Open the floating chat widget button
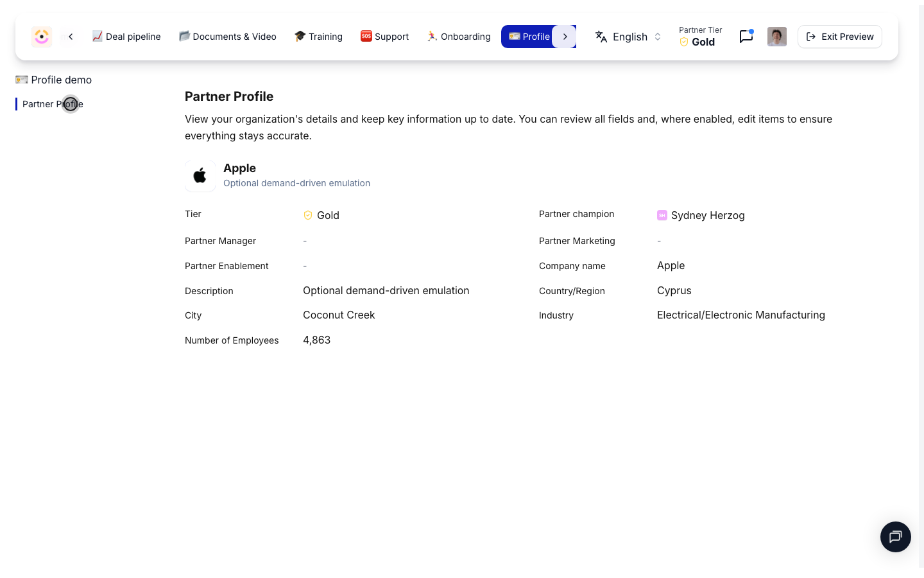The width and height of the screenshot is (924, 578). tap(896, 537)
